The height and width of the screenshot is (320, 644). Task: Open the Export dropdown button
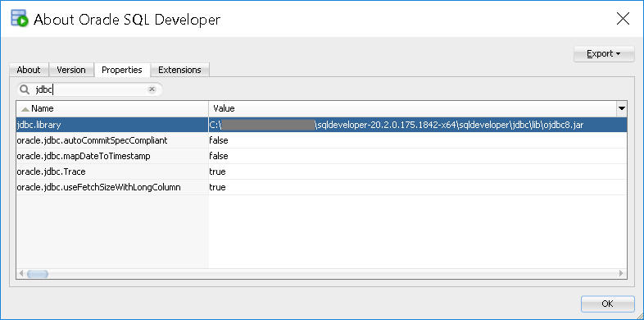pos(604,54)
